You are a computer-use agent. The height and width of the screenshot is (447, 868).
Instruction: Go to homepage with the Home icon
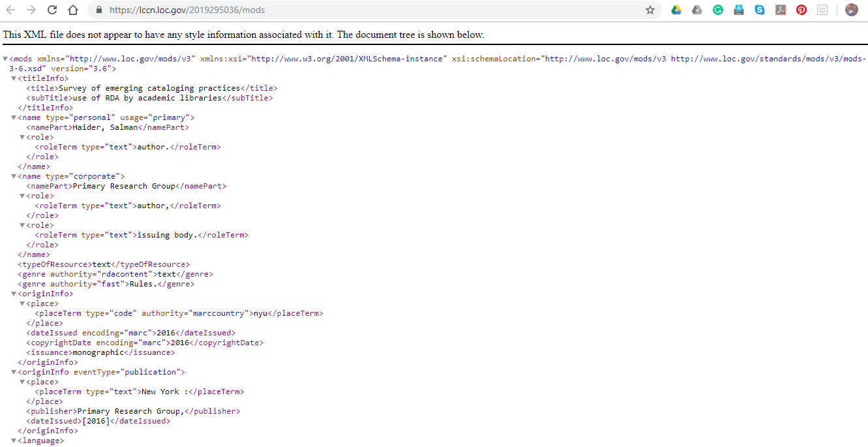(72, 10)
